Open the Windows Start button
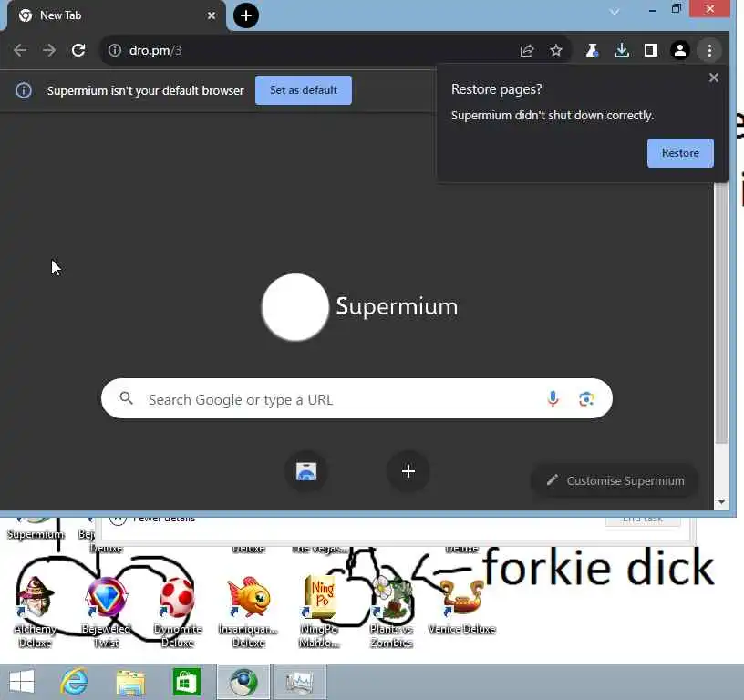This screenshot has height=700, width=744. 21,682
